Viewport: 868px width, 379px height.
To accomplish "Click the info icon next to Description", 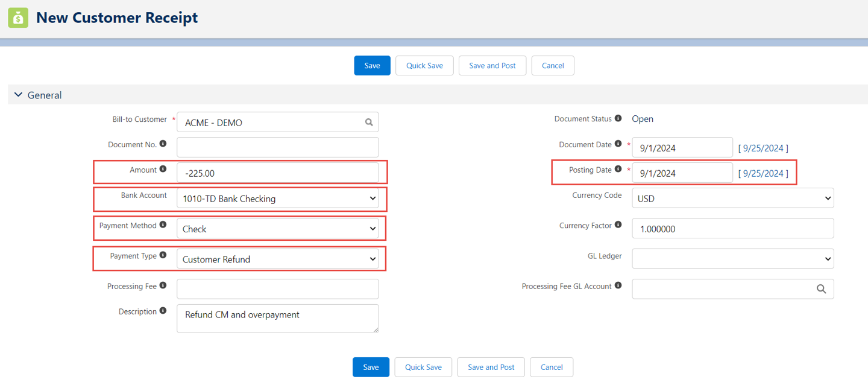I will click(163, 311).
